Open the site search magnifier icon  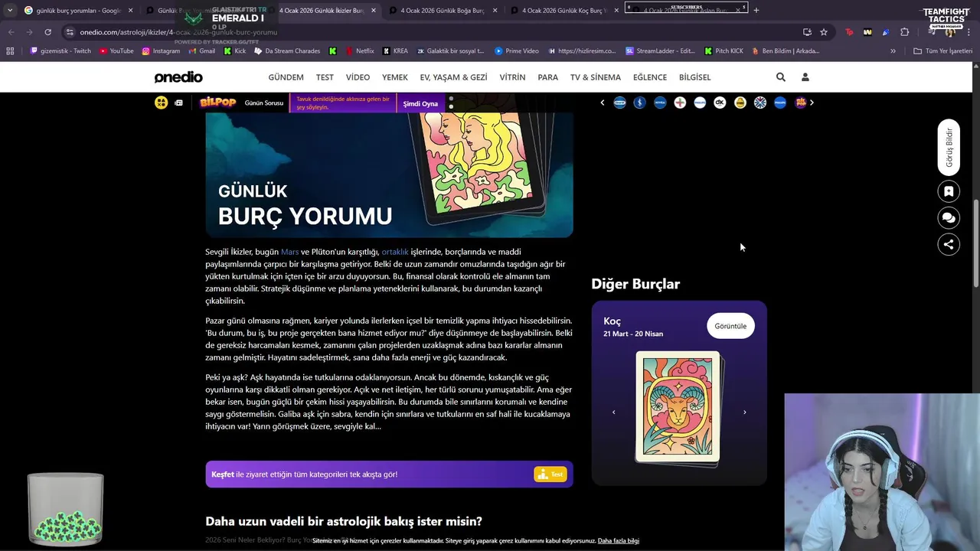point(780,77)
